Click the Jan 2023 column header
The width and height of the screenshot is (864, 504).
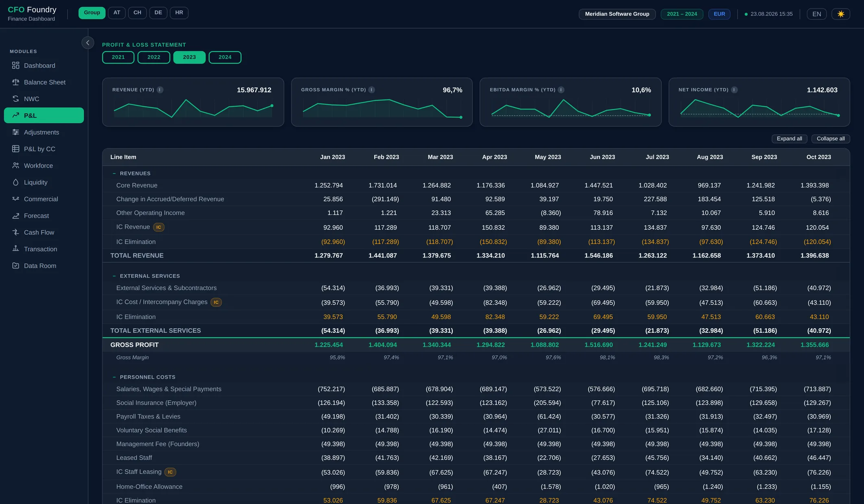click(332, 157)
